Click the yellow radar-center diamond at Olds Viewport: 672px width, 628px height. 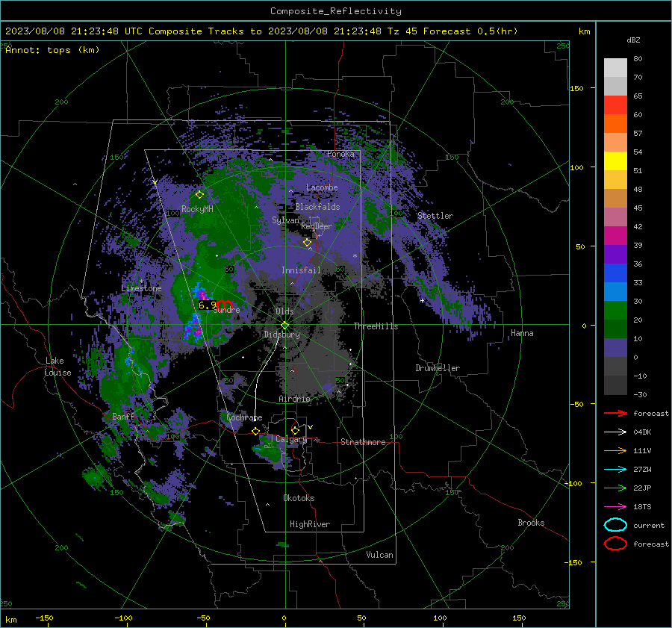tap(284, 326)
